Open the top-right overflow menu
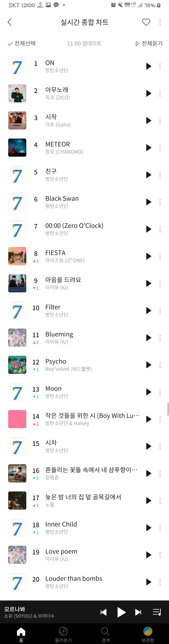The image size is (169, 644). (x=160, y=22)
